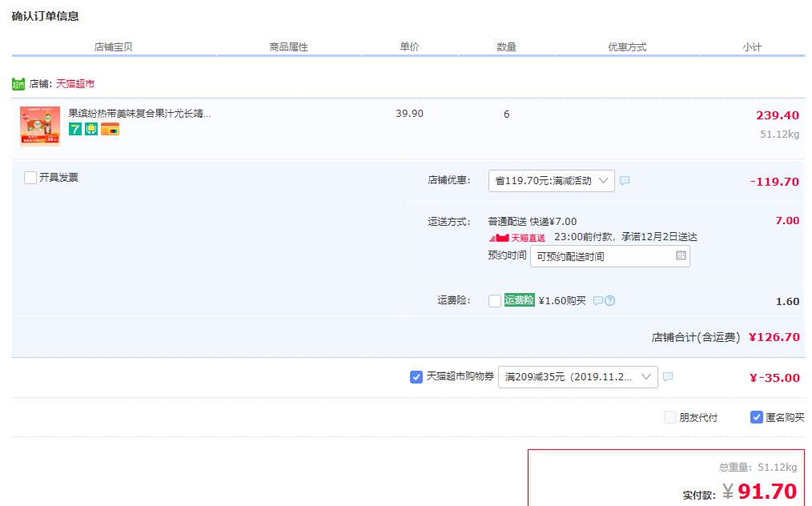Click the orange credit card badge icon
Viewport: 812px width, 506px height.
[110, 129]
